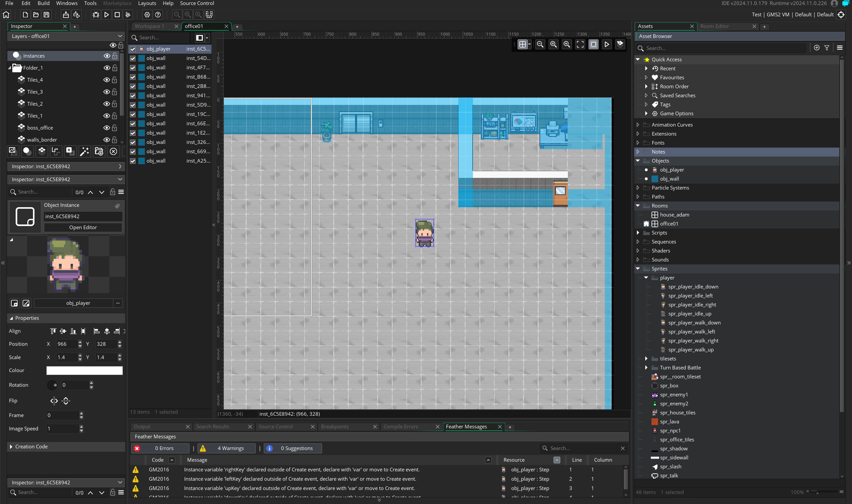Create a new tile layer
Viewport: 852px width, 504px height.
click(x=41, y=151)
